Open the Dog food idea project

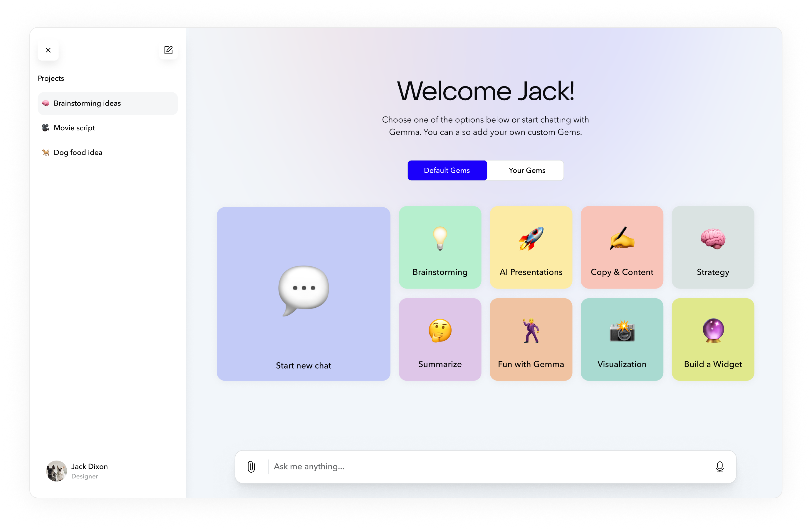coord(78,153)
